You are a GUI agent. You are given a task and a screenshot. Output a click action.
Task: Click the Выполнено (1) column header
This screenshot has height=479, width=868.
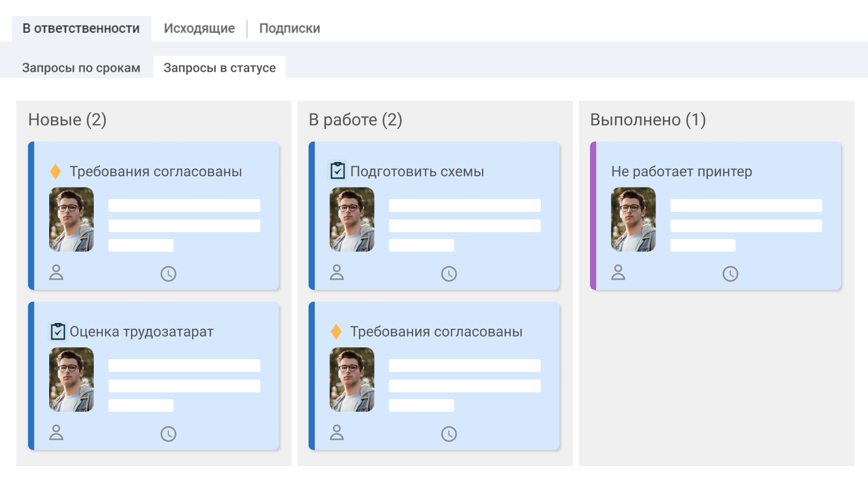648,120
